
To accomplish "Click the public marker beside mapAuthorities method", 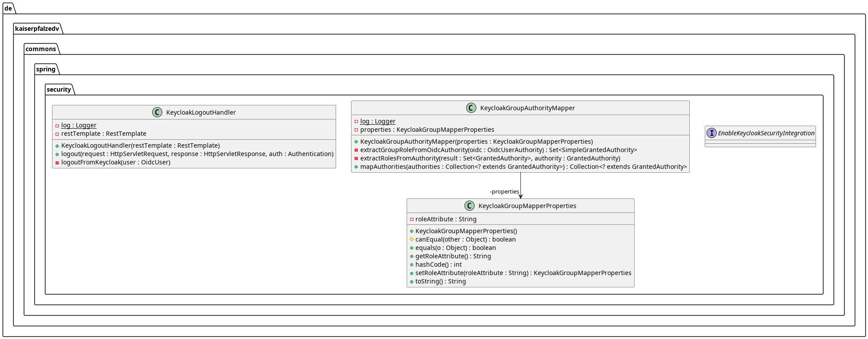I will 356,167.
